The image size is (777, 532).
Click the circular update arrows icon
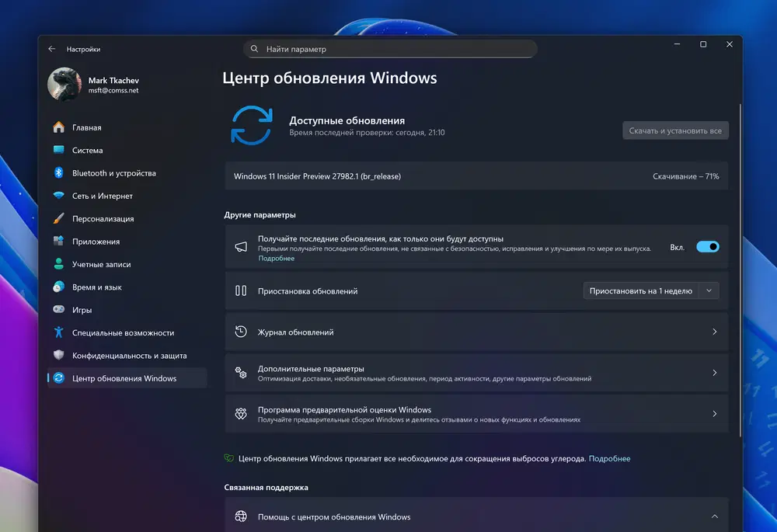point(250,126)
